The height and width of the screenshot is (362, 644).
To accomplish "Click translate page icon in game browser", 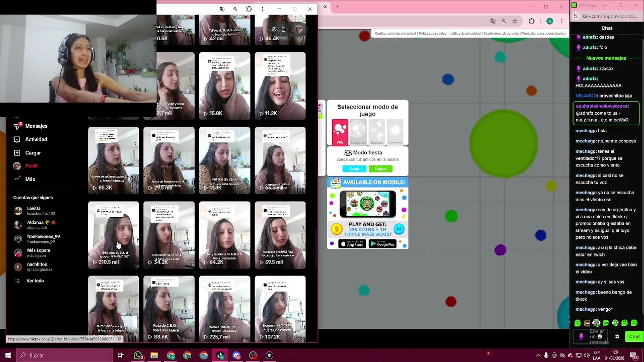I will coord(493,21).
